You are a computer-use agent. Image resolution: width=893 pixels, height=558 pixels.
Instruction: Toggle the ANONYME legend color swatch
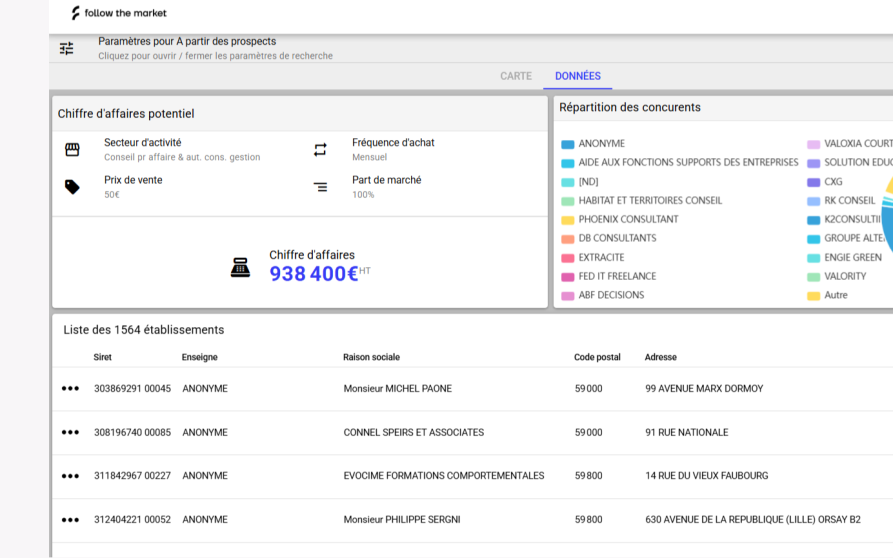(x=567, y=145)
